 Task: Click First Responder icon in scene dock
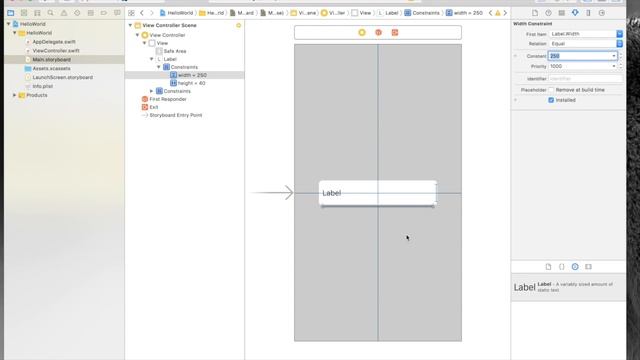[x=378, y=32]
